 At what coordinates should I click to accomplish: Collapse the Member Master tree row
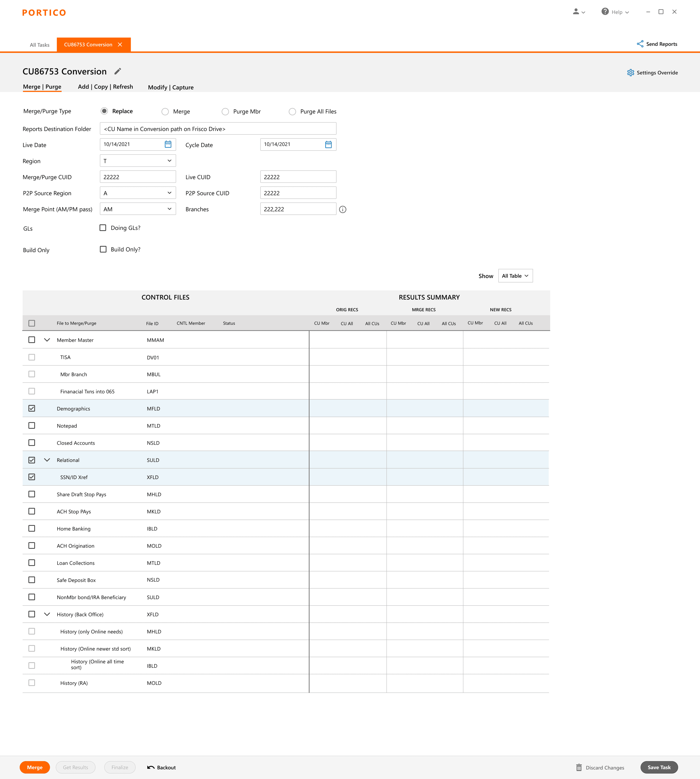pos(47,340)
